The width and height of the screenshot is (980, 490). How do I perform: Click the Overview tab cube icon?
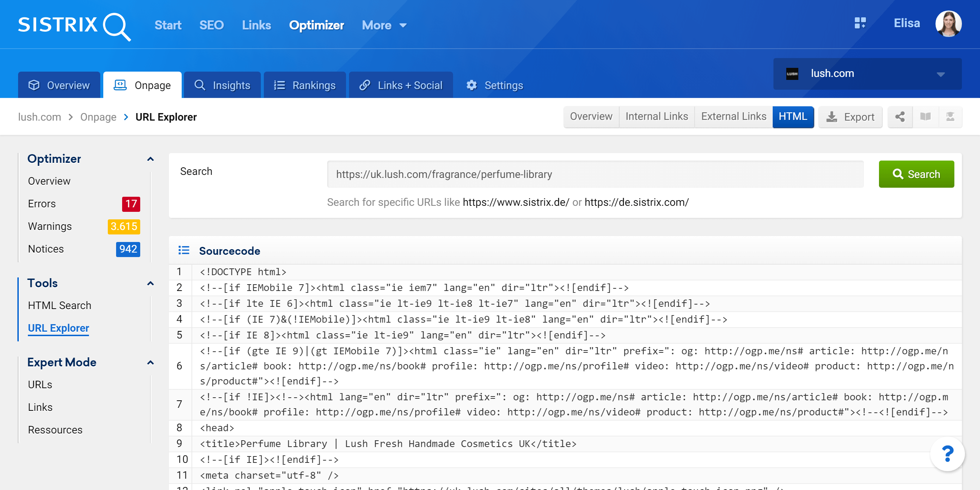[34, 85]
